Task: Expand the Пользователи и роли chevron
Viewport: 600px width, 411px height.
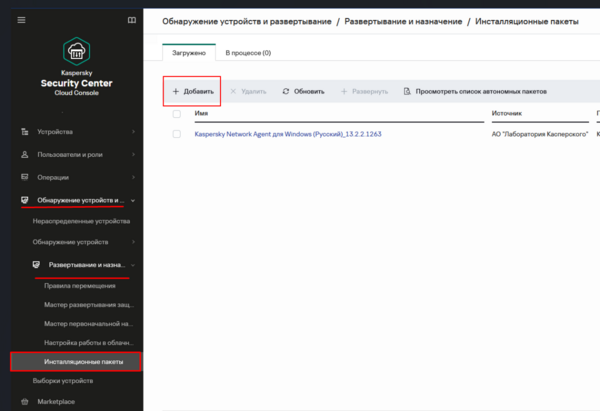Action: point(133,155)
